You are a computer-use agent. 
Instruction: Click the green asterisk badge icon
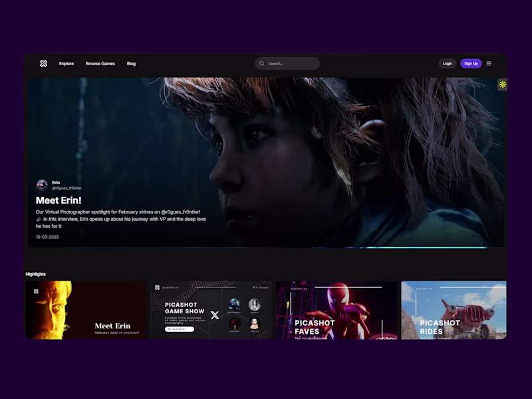(x=503, y=84)
